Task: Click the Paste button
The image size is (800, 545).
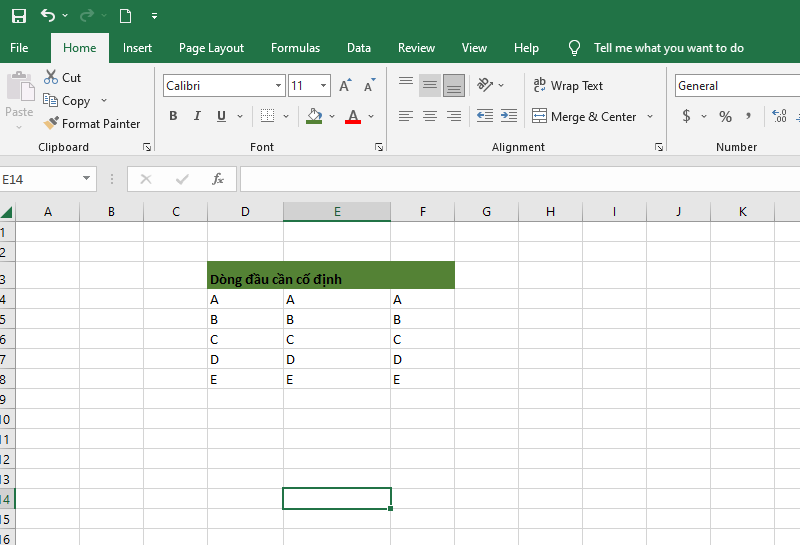Action: (19, 101)
